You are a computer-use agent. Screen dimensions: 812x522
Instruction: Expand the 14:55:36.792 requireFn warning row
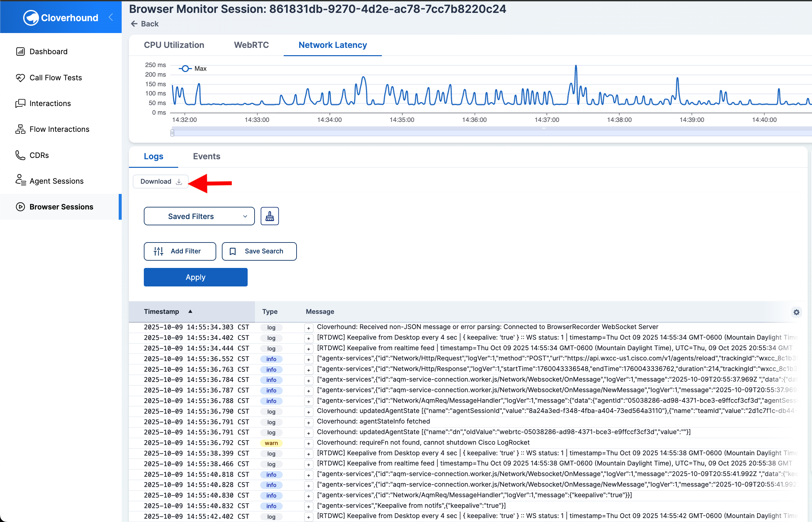[308, 443]
